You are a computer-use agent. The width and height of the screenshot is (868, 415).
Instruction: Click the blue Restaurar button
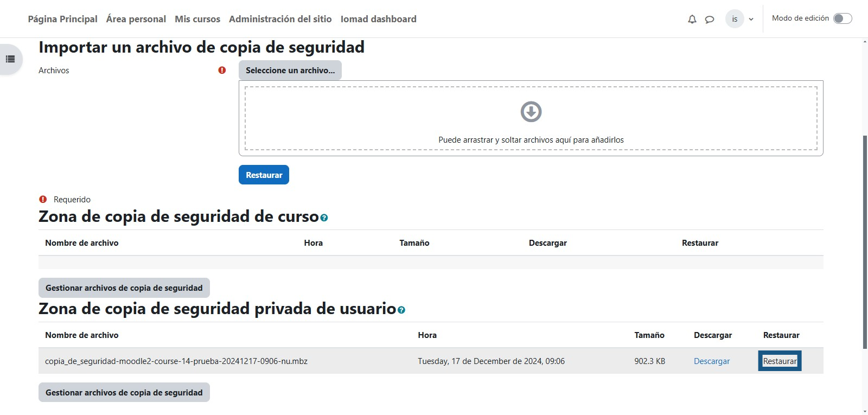click(264, 175)
